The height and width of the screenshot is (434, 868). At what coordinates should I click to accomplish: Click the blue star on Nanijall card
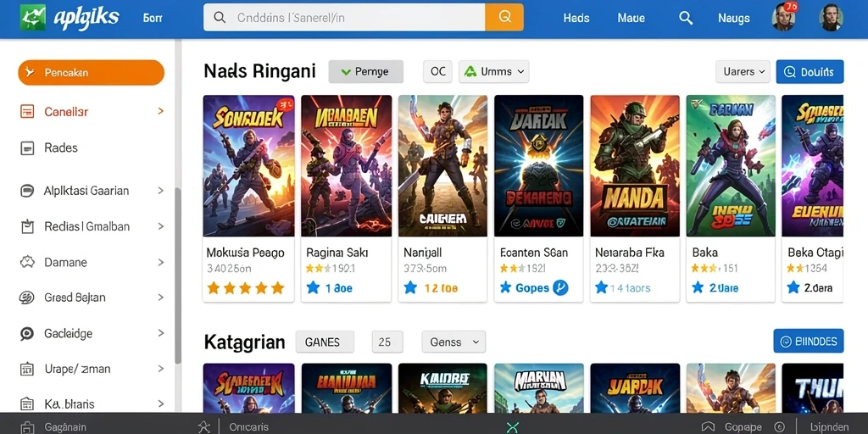tap(410, 288)
